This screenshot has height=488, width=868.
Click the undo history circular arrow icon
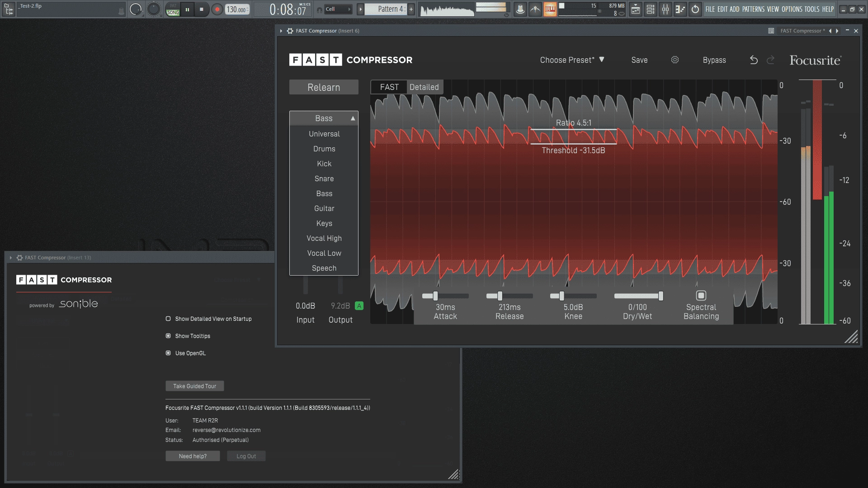(x=695, y=9)
